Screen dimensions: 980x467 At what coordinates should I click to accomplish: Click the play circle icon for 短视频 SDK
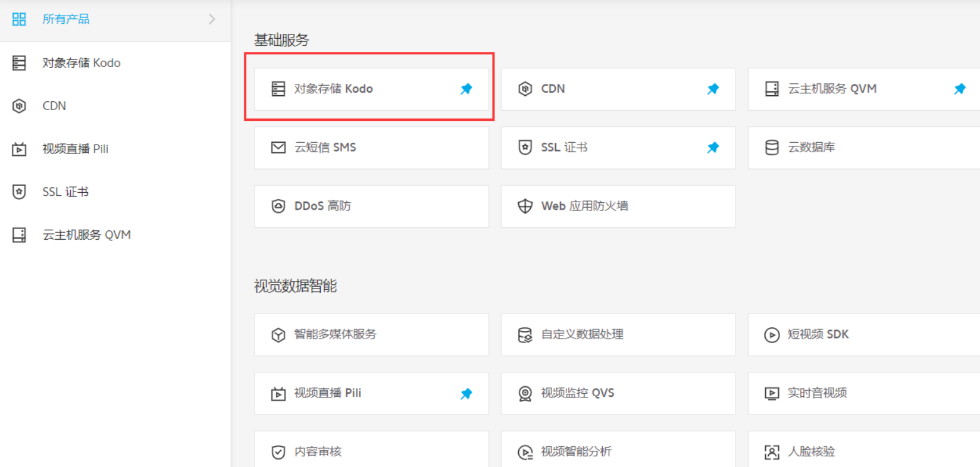coord(772,335)
